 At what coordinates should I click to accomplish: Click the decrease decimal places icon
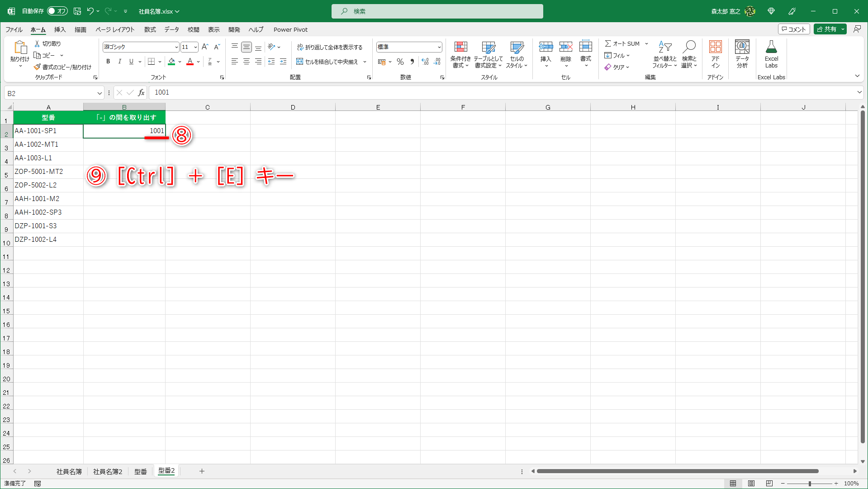(437, 62)
